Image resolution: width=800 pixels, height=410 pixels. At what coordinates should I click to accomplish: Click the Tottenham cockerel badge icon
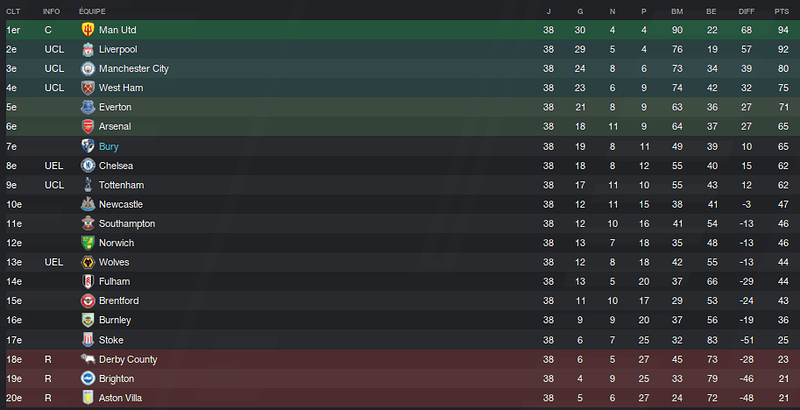click(88, 185)
